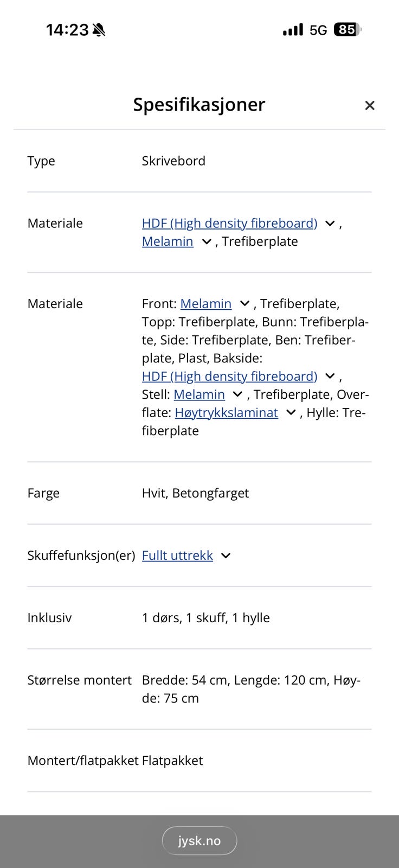This screenshot has height=868, width=399.
Task: Tap the 5G network indicator
Action: point(317,30)
